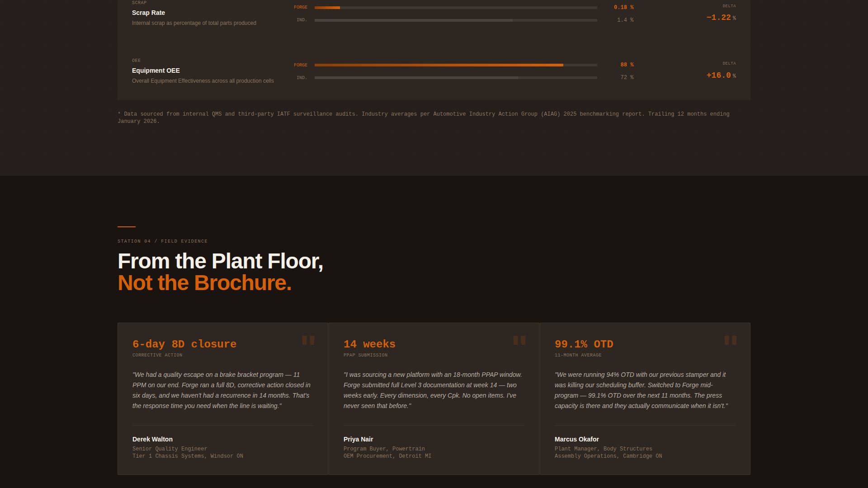The height and width of the screenshot is (488, 868).
Task: Click the Scrap Rate metric title
Action: pyautogui.click(x=148, y=13)
